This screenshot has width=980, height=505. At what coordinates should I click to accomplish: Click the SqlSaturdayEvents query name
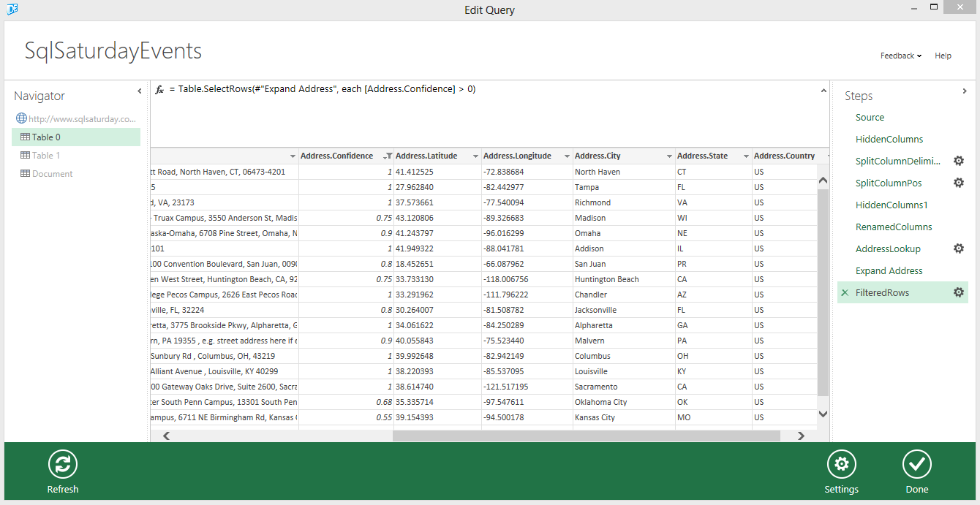113,51
